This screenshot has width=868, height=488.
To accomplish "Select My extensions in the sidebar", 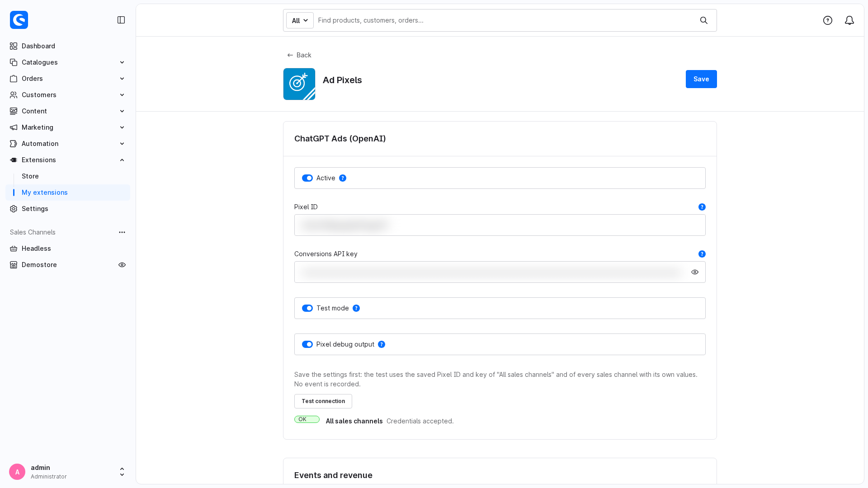I will (x=68, y=192).
